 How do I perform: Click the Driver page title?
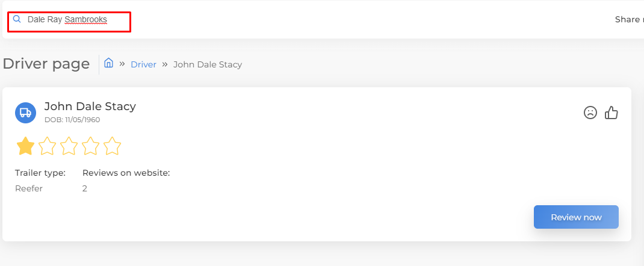[x=46, y=64]
